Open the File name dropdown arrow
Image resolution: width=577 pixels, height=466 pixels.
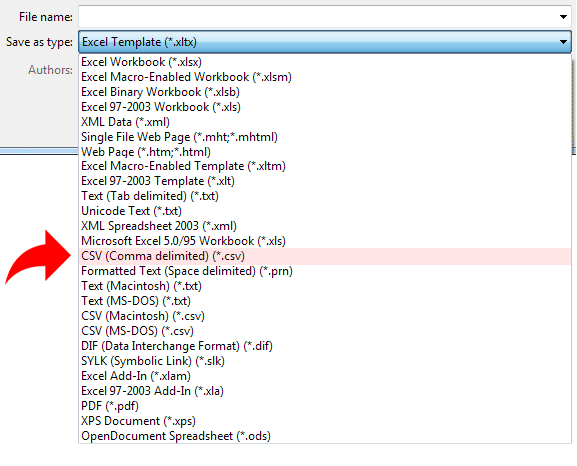point(563,17)
